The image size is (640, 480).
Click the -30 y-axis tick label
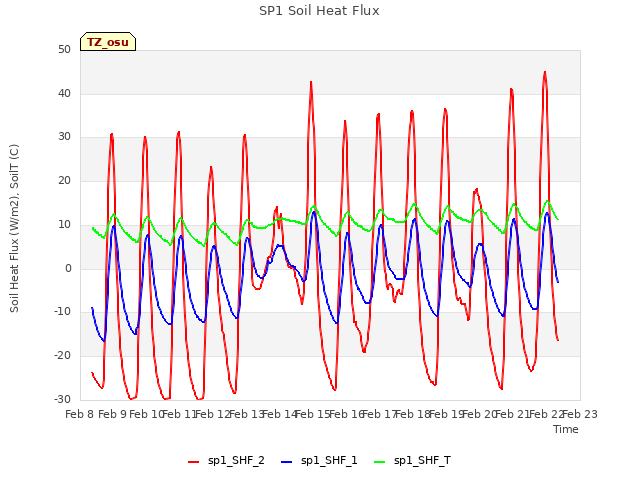(x=62, y=400)
